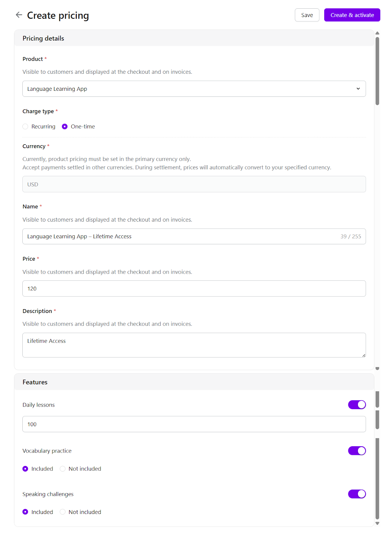
Task: Click the Description text area
Action: [x=194, y=345]
